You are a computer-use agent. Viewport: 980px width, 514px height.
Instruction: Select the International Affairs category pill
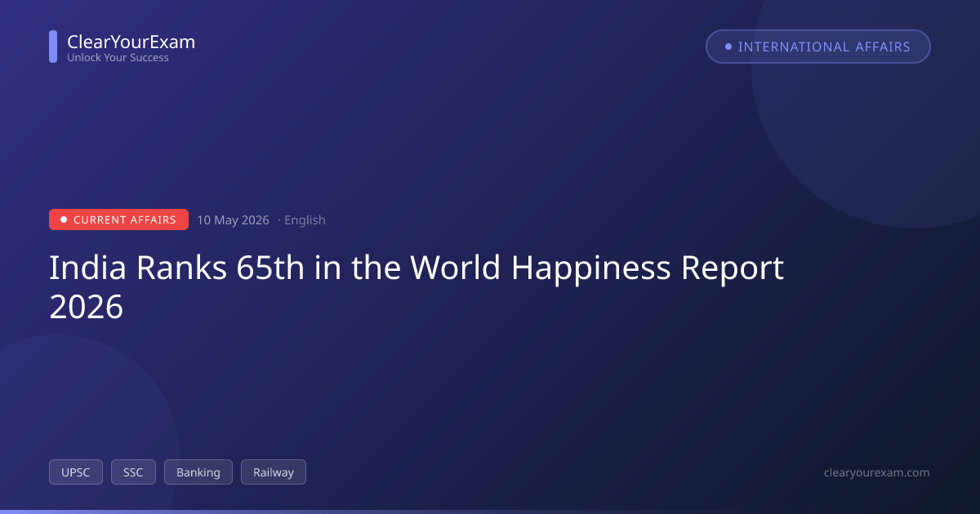pos(818,47)
